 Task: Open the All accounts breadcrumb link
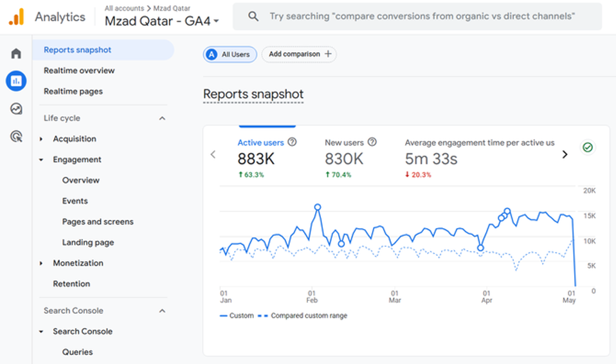tap(124, 8)
